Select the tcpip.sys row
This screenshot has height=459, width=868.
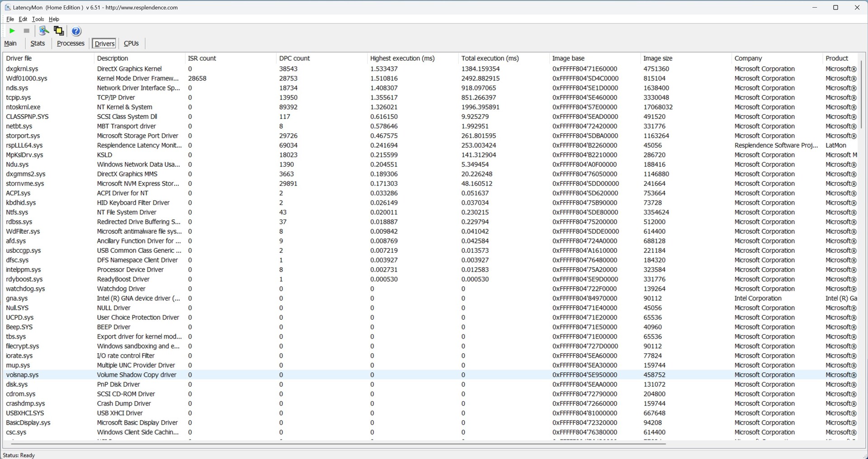(431, 97)
